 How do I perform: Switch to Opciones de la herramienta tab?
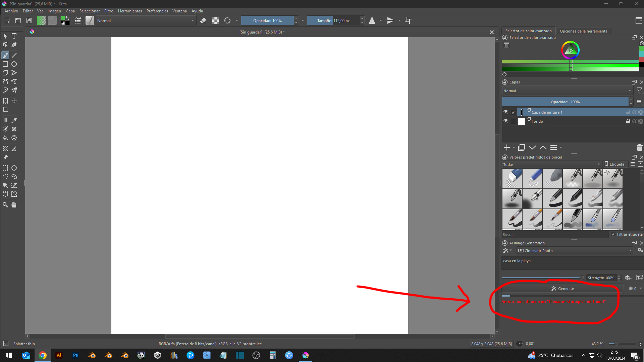pyautogui.click(x=583, y=31)
